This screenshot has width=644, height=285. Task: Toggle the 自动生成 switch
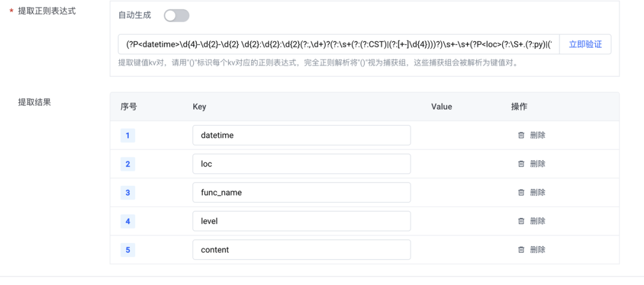[177, 16]
